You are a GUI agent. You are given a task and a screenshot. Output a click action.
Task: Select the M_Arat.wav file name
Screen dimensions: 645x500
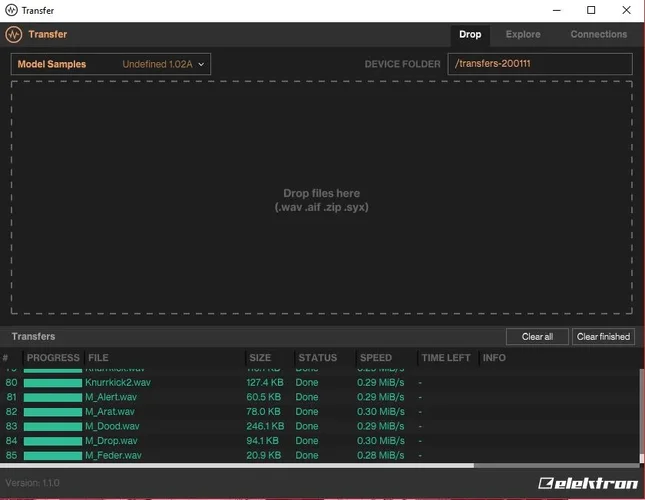click(109, 412)
